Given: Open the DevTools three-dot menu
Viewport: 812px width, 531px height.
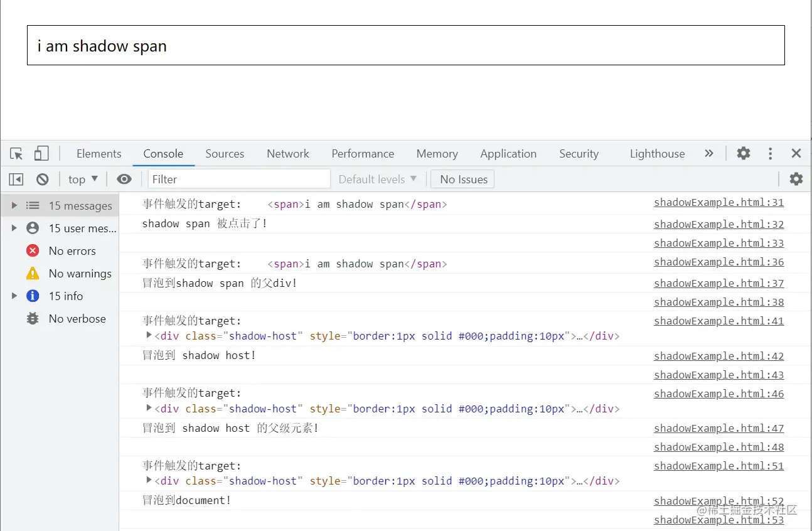Looking at the screenshot, I should click(770, 153).
